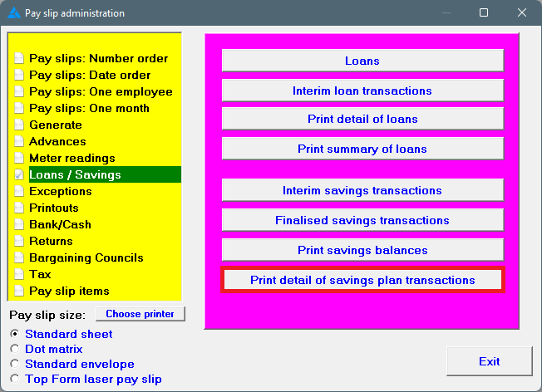542x392 pixels.
Task: Open the Generate menu entry
Action: (56, 125)
